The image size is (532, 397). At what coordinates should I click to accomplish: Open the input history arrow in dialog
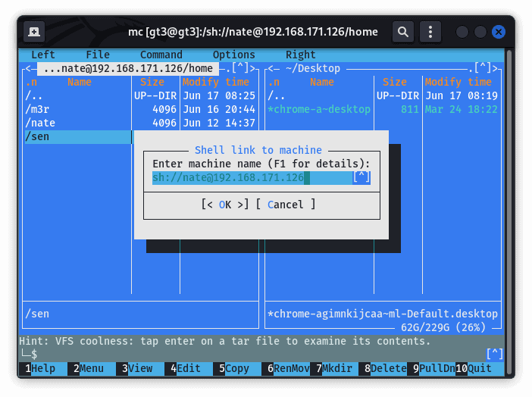coord(361,177)
